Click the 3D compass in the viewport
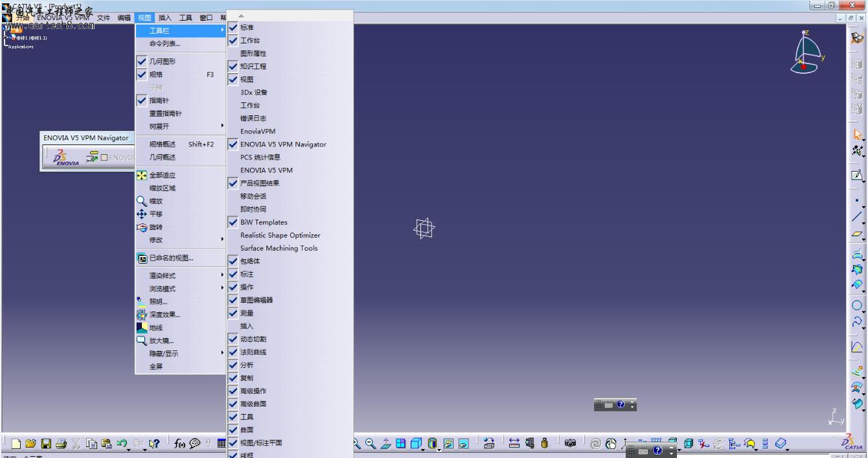This screenshot has width=868, height=458. click(806, 52)
